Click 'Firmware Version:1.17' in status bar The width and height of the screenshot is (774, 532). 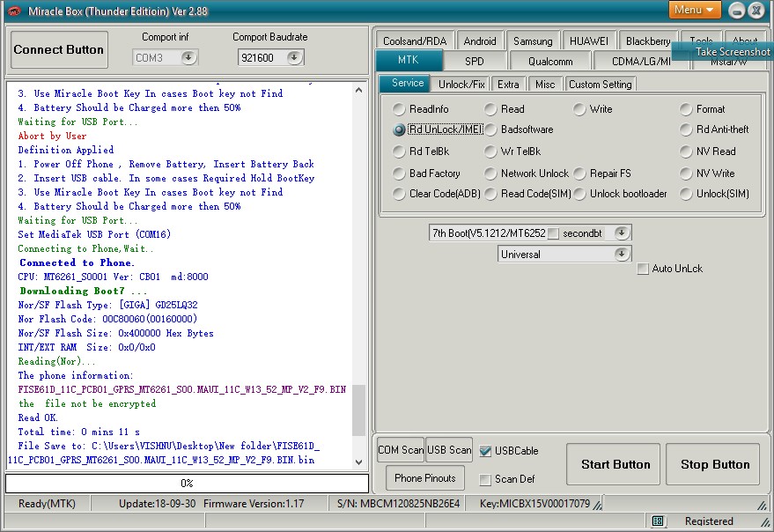tap(254, 504)
